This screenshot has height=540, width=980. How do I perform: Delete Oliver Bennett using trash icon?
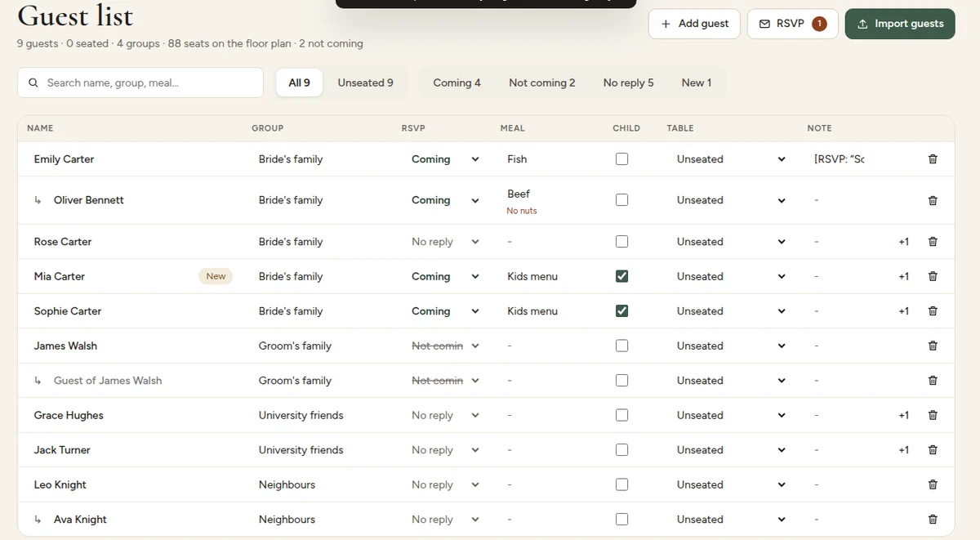pyautogui.click(x=933, y=200)
